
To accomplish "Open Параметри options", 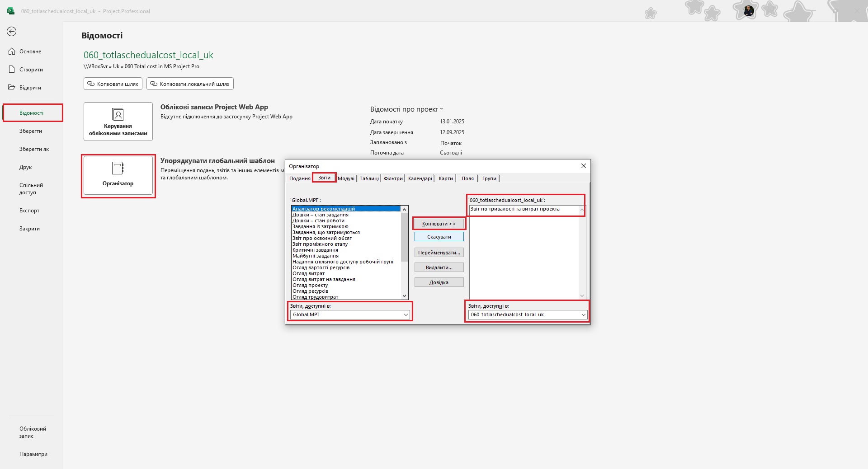I will coord(33,454).
